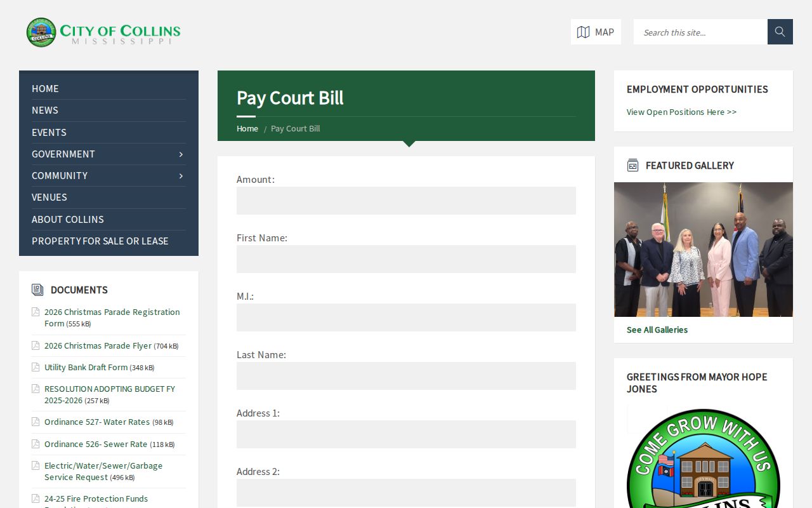812x508 pixels.
Task: Click See All Galleries link
Action: pyautogui.click(x=657, y=330)
